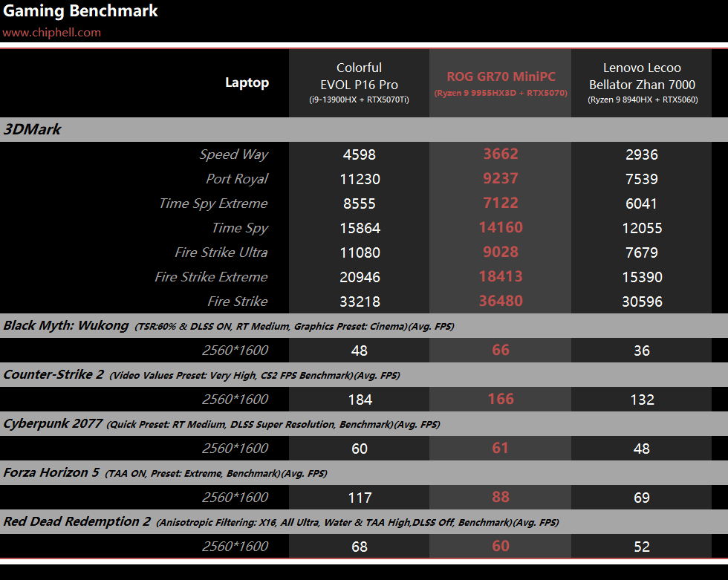Select Speed Way score 2936

[x=642, y=154]
